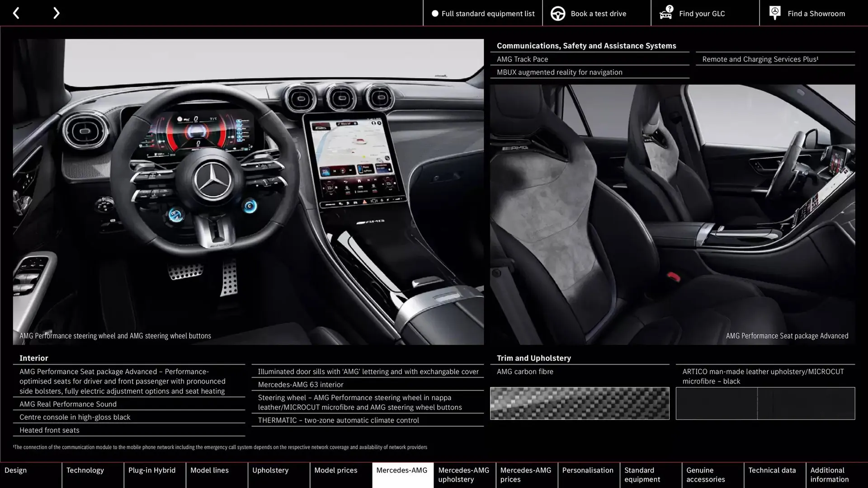This screenshot has width=868, height=488.
Task: Click the steering wheel test drive icon
Action: (558, 14)
